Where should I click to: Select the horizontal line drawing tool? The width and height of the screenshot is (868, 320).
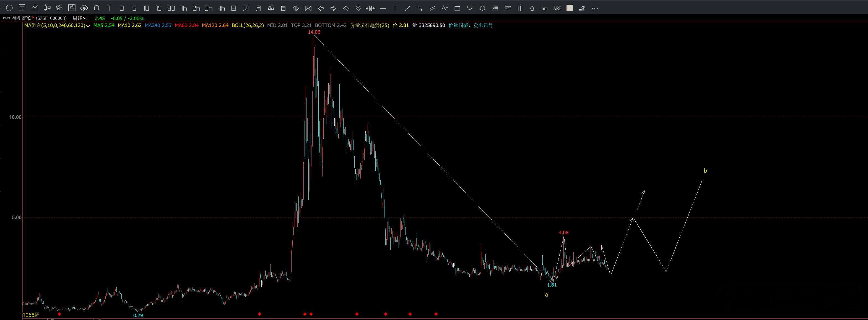(x=383, y=8)
